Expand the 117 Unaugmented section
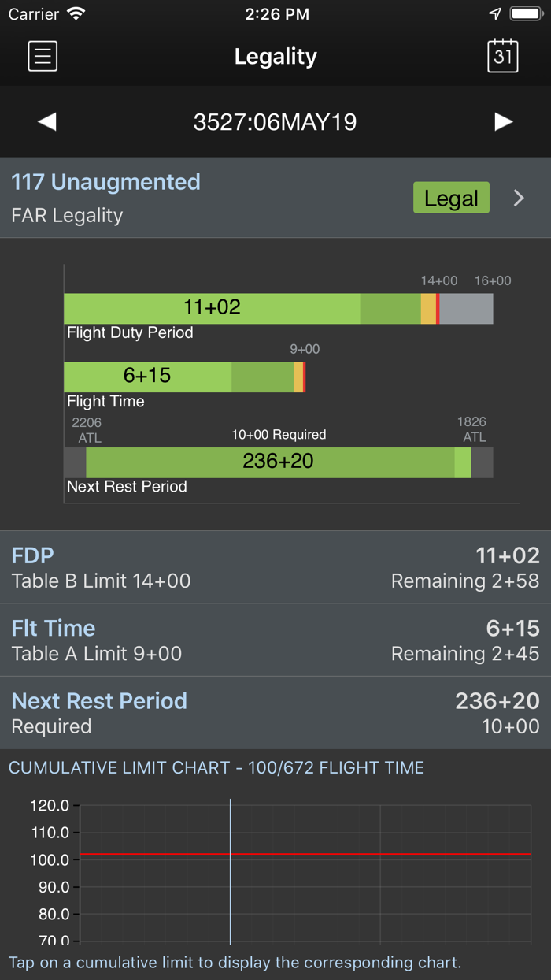 tap(105, 182)
